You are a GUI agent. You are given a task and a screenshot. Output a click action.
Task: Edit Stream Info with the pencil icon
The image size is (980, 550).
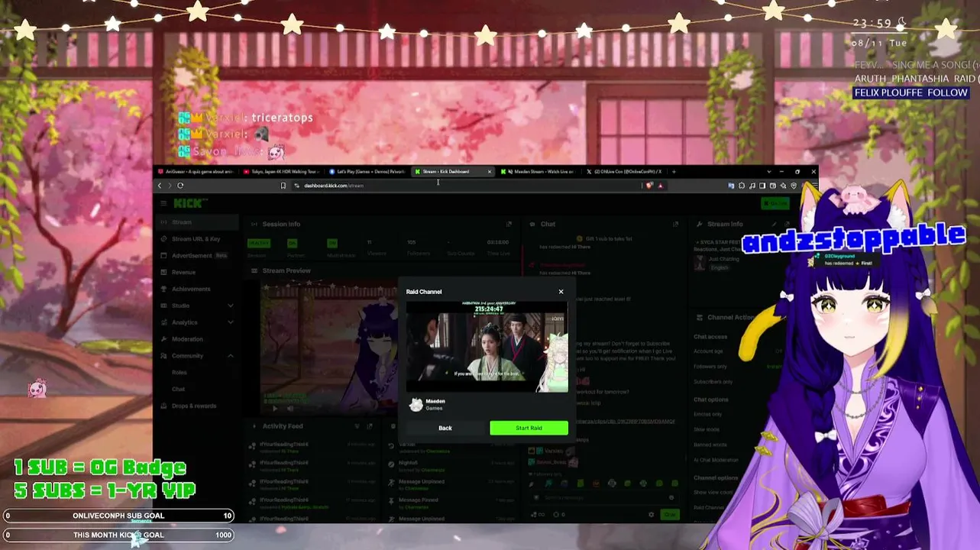click(x=775, y=224)
